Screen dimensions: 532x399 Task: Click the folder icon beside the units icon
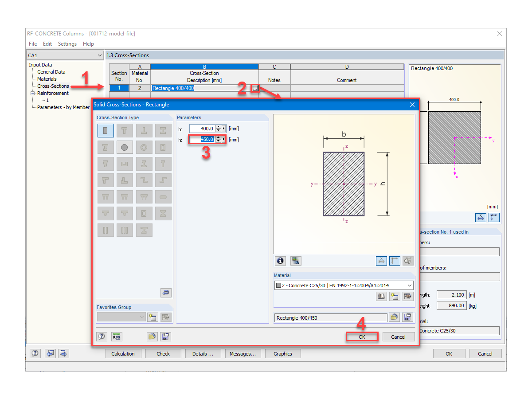coord(152,336)
